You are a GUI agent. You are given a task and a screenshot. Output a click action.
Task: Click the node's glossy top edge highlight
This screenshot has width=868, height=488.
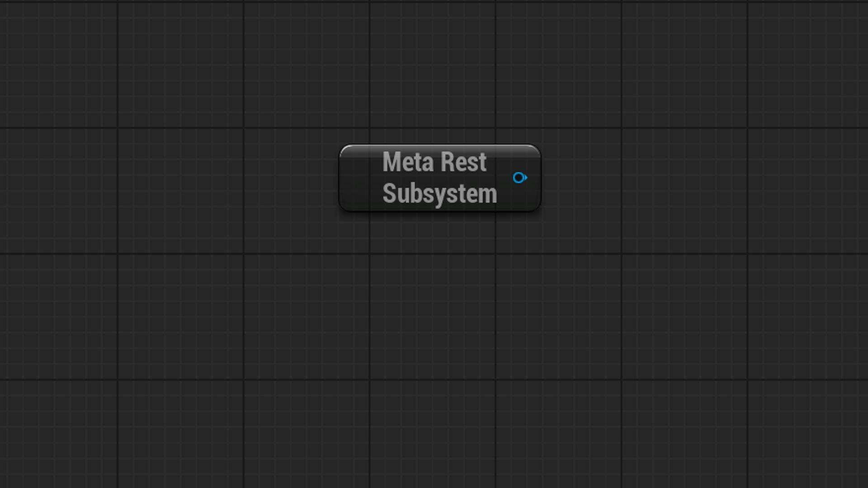440,147
